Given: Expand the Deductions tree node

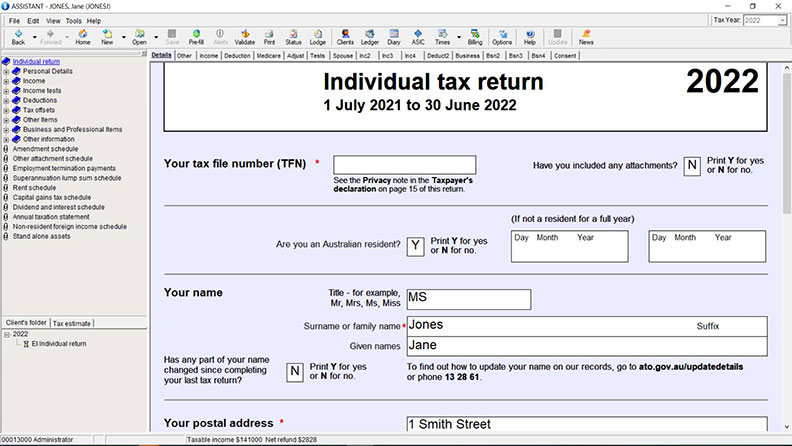Looking at the screenshot, I should 6,100.
